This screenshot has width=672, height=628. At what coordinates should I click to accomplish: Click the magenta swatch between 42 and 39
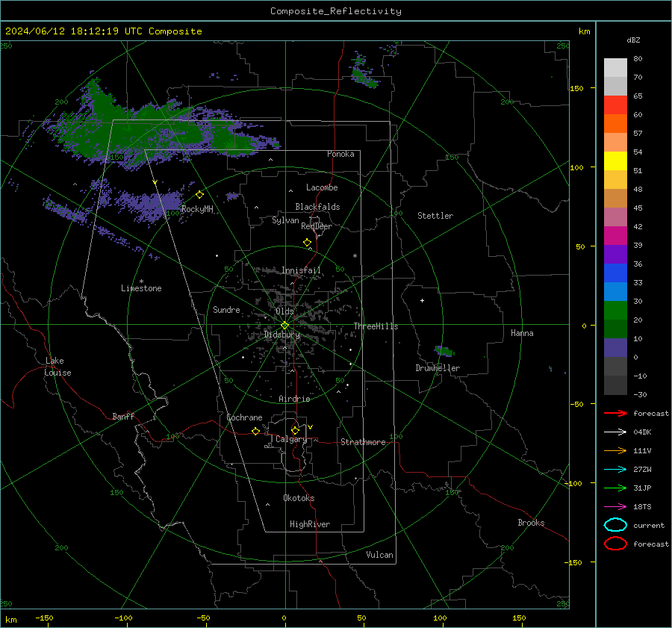click(x=615, y=235)
